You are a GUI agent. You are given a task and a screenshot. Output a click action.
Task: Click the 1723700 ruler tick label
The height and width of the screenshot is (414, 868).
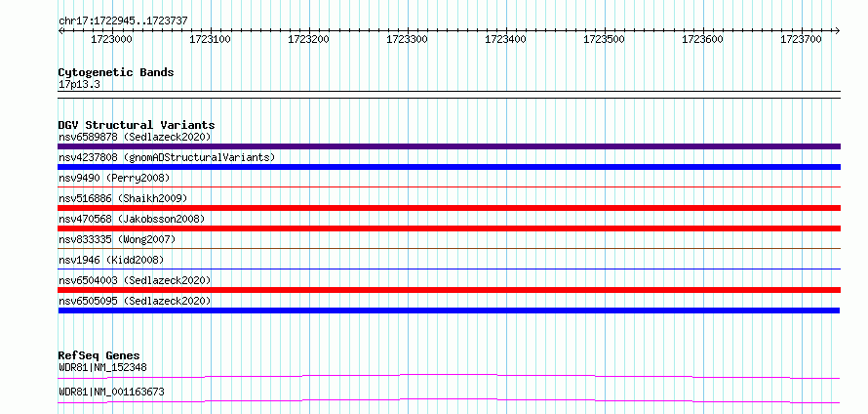click(801, 39)
